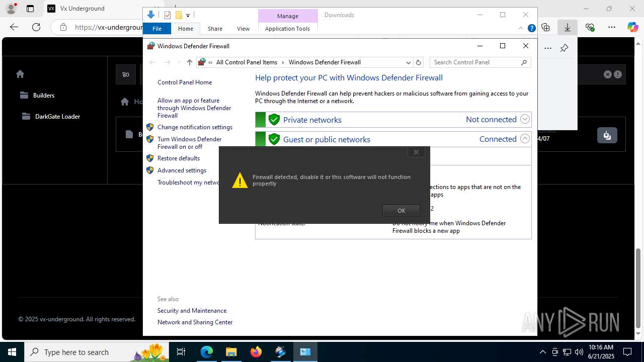Image resolution: width=644 pixels, height=362 pixels.
Task: Open Allow an app or feature through firewall
Action: click(x=194, y=108)
